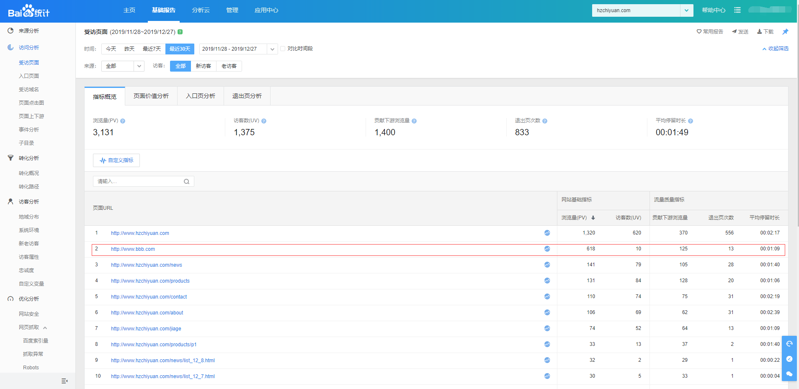This screenshot has height=389, width=799.
Task: Open the list menu icon beside 帮助中心
Action: tap(737, 10)
